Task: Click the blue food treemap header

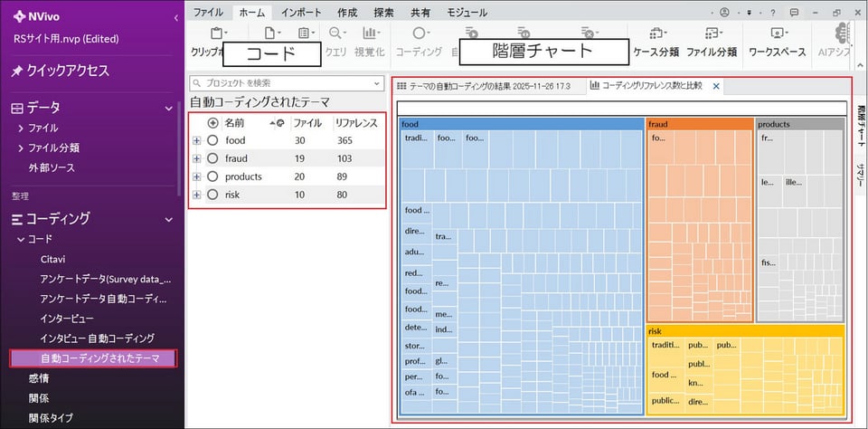Action: (521, 124)
